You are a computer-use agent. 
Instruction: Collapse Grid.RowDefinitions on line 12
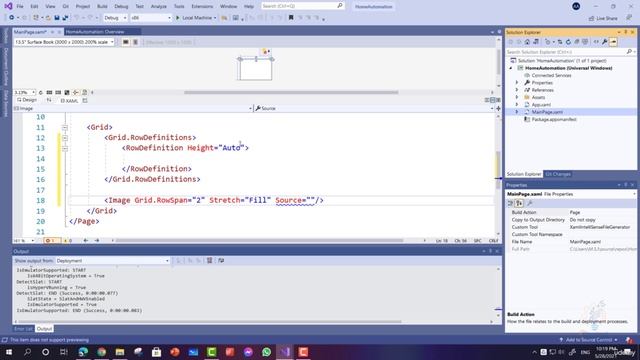tap(65, 138)
